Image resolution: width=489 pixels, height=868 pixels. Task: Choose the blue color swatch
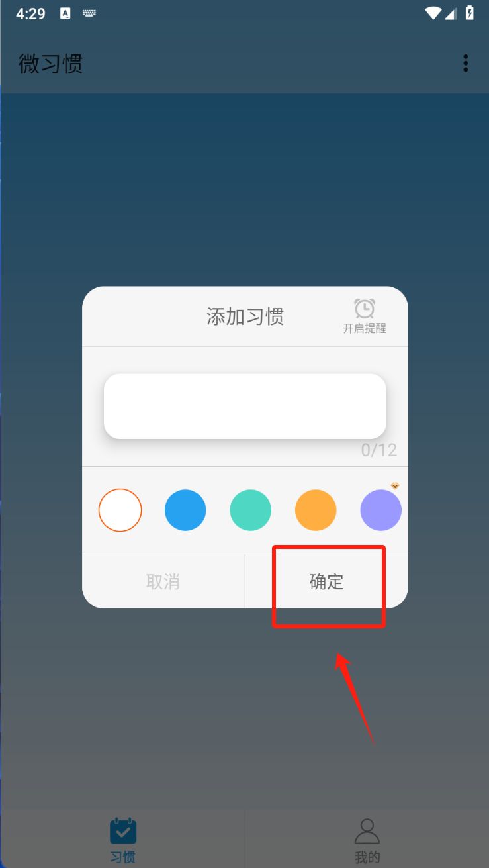click(185, 510)
